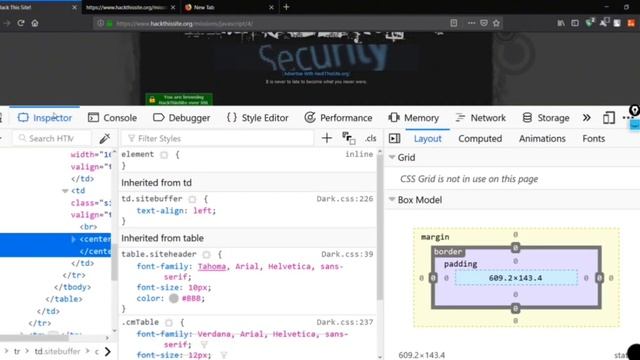Click the rules panel vertical scrollbar
Image resolution: width=640 pixels, height=360 pixels.
point(380,227)
